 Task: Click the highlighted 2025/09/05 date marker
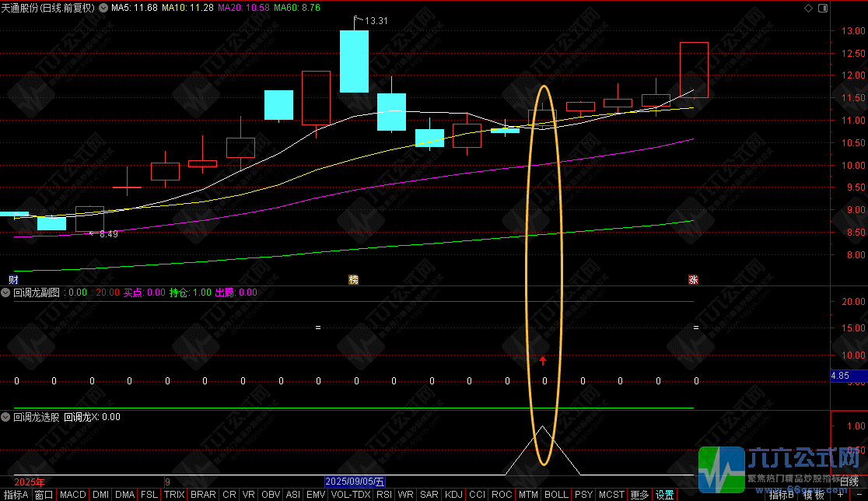pyautogui.click(x=355, y=482)
